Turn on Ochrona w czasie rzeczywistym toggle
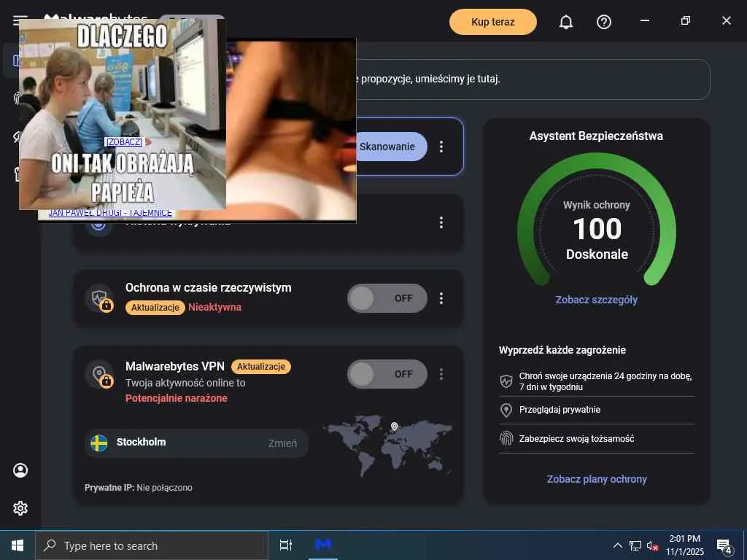The height and width of the screenshot is (560, 747). click(387, 298)
